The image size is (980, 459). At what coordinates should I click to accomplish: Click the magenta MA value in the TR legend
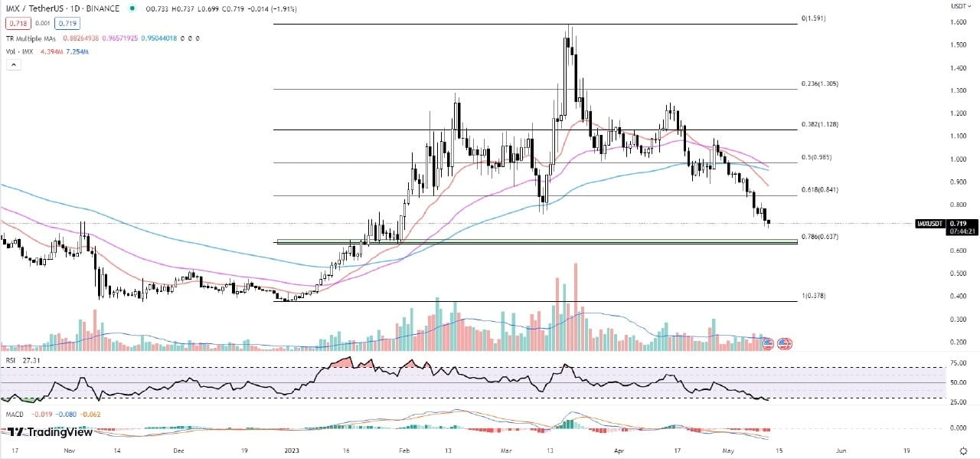[x=119, y=38]
